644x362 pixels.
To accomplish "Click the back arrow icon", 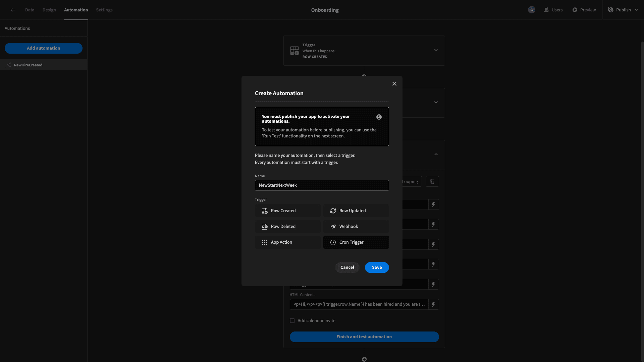I will [13, 10].
